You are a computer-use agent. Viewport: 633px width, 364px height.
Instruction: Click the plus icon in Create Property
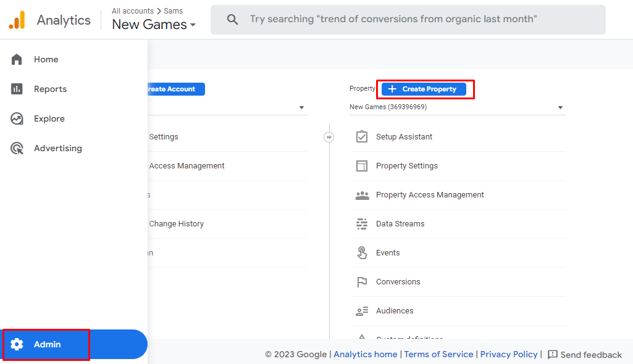tap(392, 89)
